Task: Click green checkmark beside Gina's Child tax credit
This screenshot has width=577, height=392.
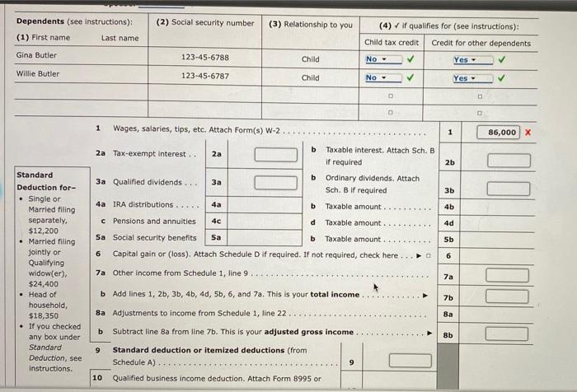Action: click(410, 58)
